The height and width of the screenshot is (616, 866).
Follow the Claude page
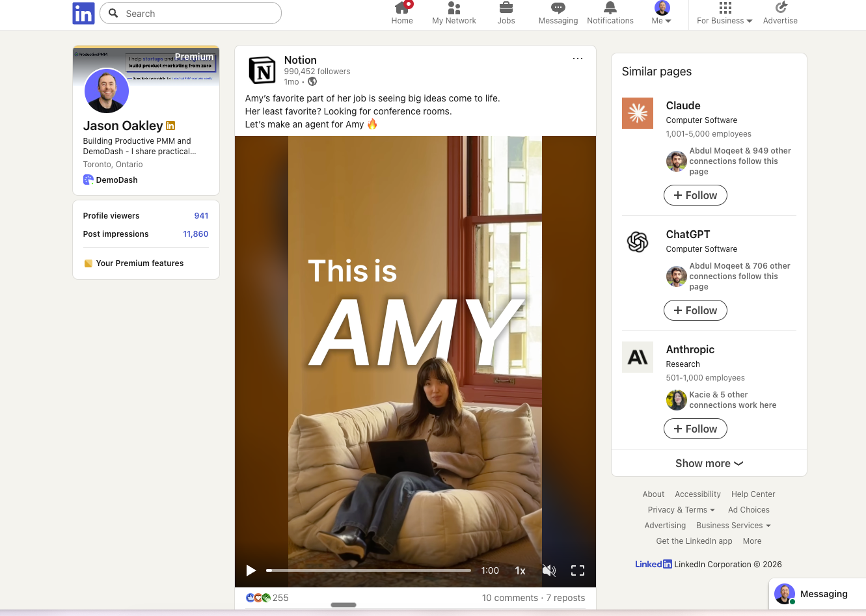[x=695, y=195]
